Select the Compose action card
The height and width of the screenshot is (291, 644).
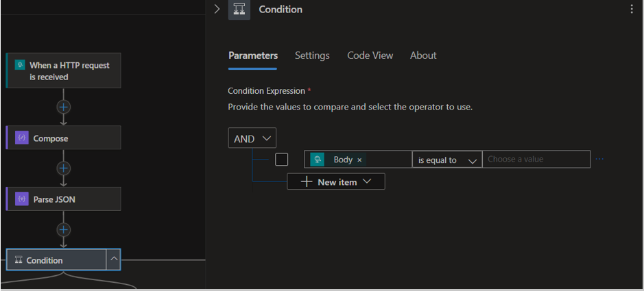[64, 138]
